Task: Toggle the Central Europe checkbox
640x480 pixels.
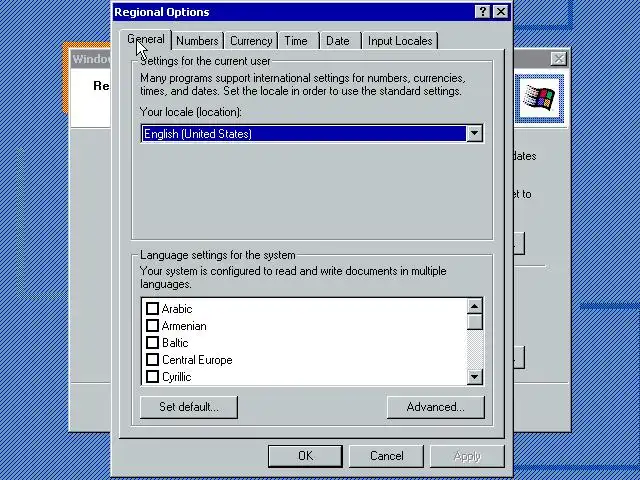Action: click(x=152, y=360)
